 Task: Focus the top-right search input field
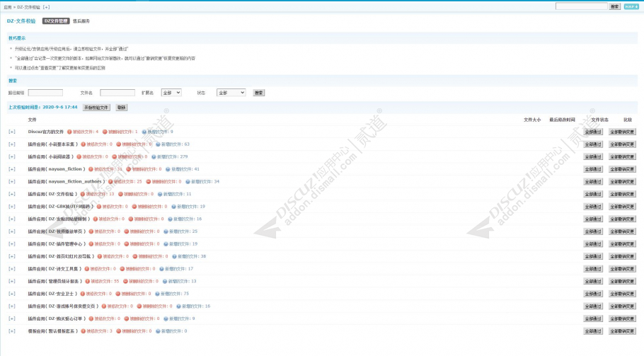click(582, 6)
